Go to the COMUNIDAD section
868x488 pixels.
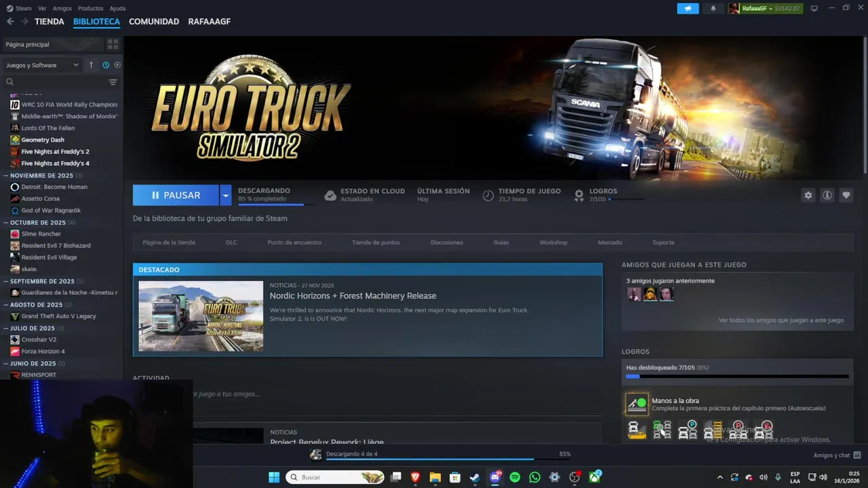click(154, 22)
